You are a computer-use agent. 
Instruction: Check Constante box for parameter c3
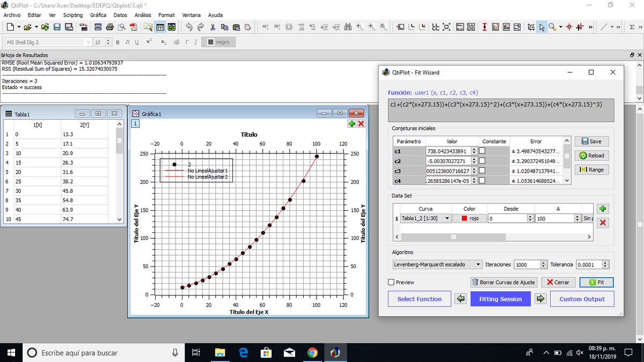point(481,171)
